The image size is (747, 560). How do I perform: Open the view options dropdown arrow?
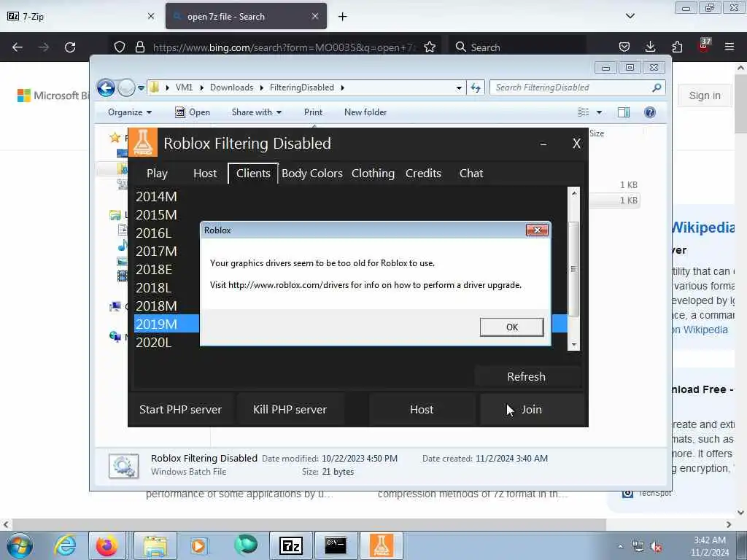pos(600,112)
